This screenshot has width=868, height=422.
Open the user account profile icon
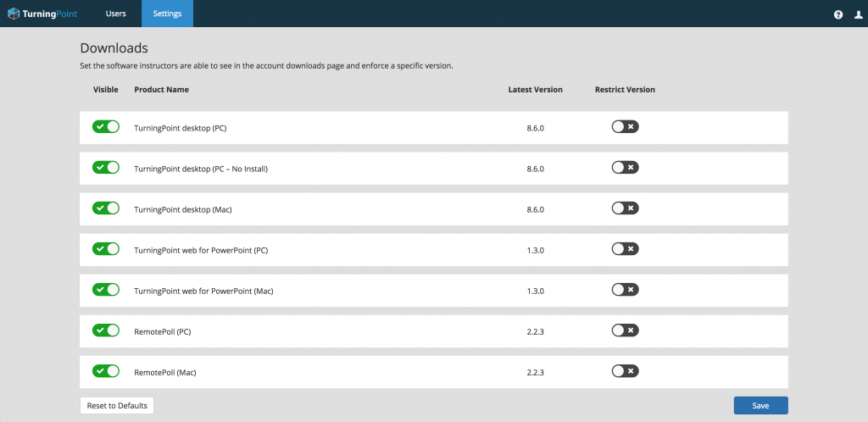(x=859, y=15)
